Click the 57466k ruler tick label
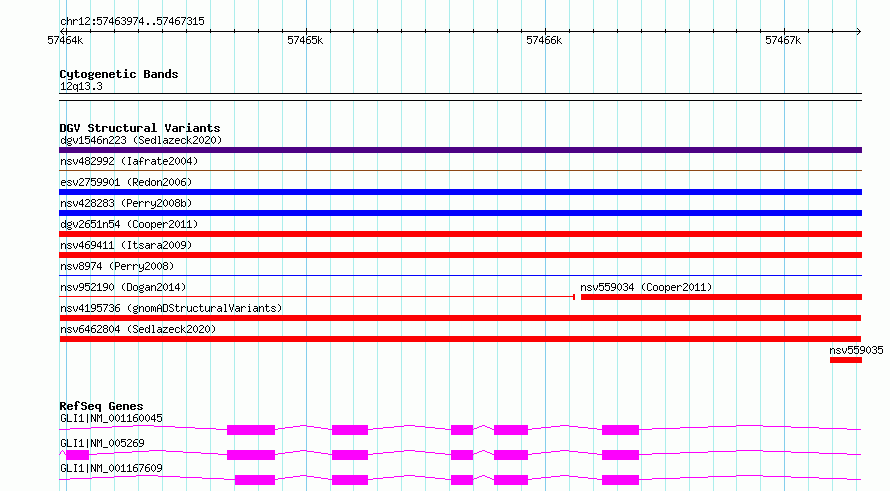The height and width of the screenshot is (491, 890). (x=544, y=40)
